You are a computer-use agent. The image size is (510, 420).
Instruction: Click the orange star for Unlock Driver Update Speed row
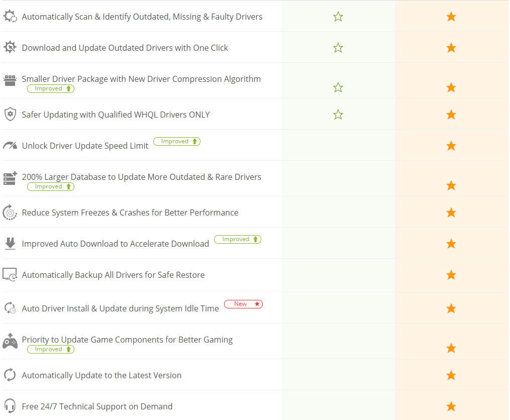451,146
